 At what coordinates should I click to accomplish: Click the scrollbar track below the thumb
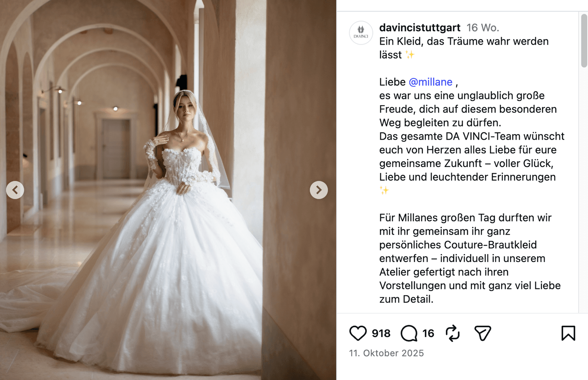(584, 190)
